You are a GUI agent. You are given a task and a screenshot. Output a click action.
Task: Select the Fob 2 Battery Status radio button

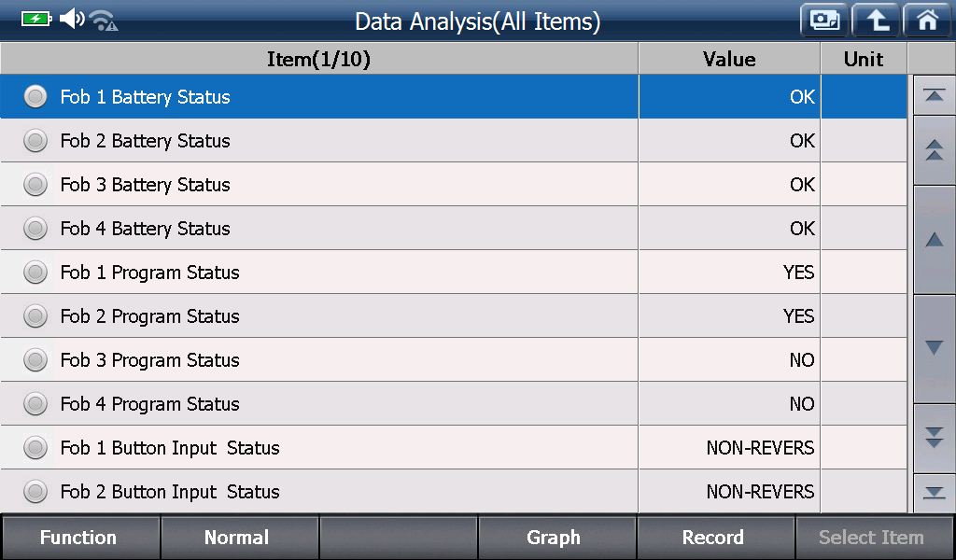[x=35, y=141]
